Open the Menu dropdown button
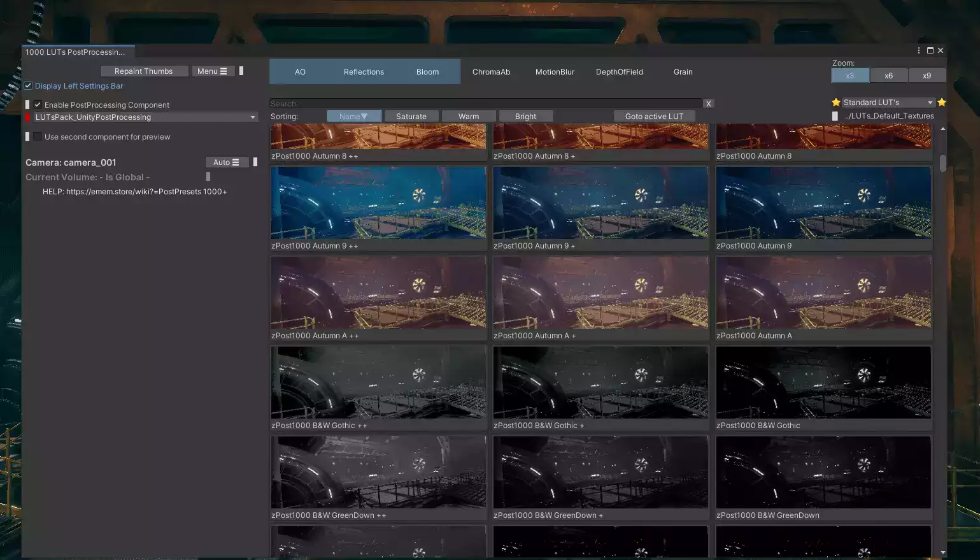This screenshot has height=560, width=980. (213, 71)
